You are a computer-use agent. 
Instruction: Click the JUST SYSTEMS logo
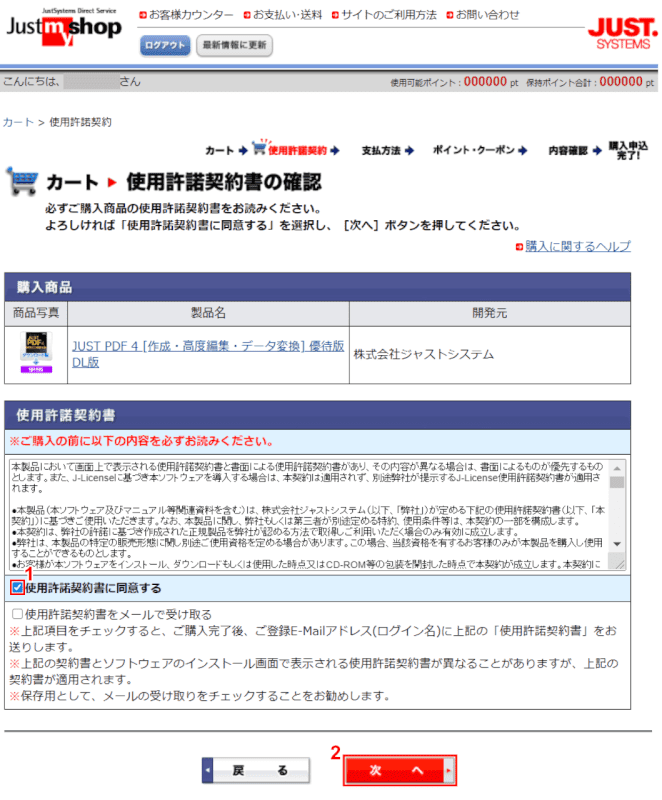coord(623,34)
